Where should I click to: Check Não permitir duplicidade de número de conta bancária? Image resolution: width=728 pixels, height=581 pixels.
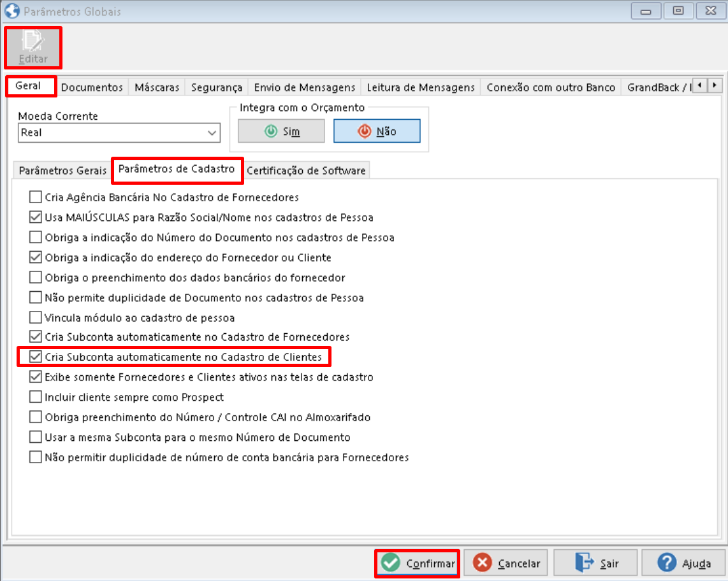click(35, 457)
